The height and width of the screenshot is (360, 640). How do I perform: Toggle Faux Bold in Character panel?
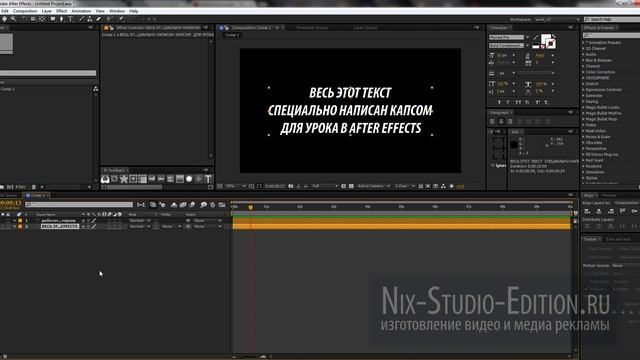[x=499, y=102]
